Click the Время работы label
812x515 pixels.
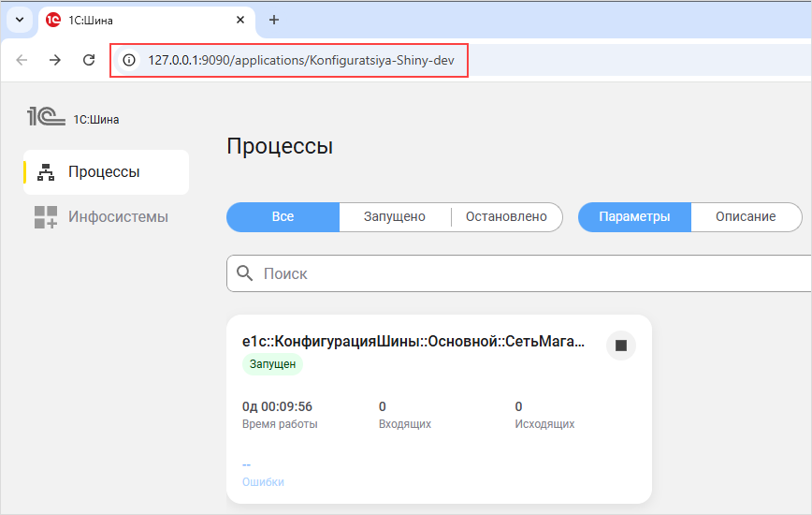click(280, 424)
